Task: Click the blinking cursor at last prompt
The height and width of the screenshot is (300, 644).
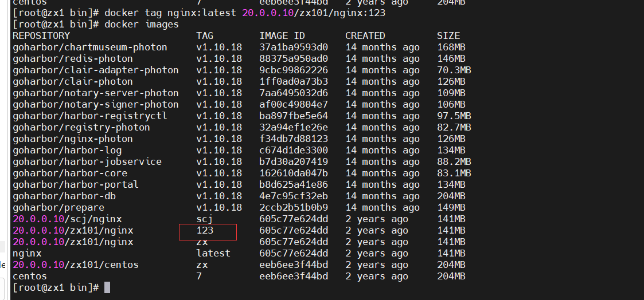Action: coord(107,288)
